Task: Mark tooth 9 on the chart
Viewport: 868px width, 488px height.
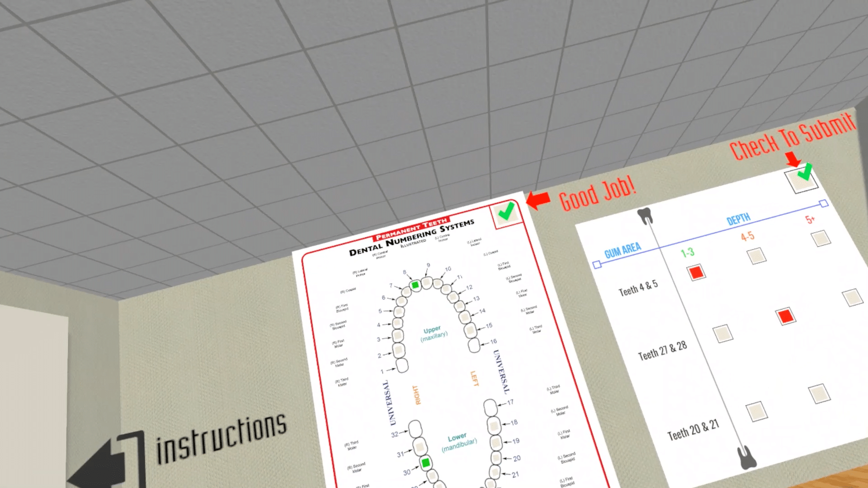Action: click(x=426, y=283)
